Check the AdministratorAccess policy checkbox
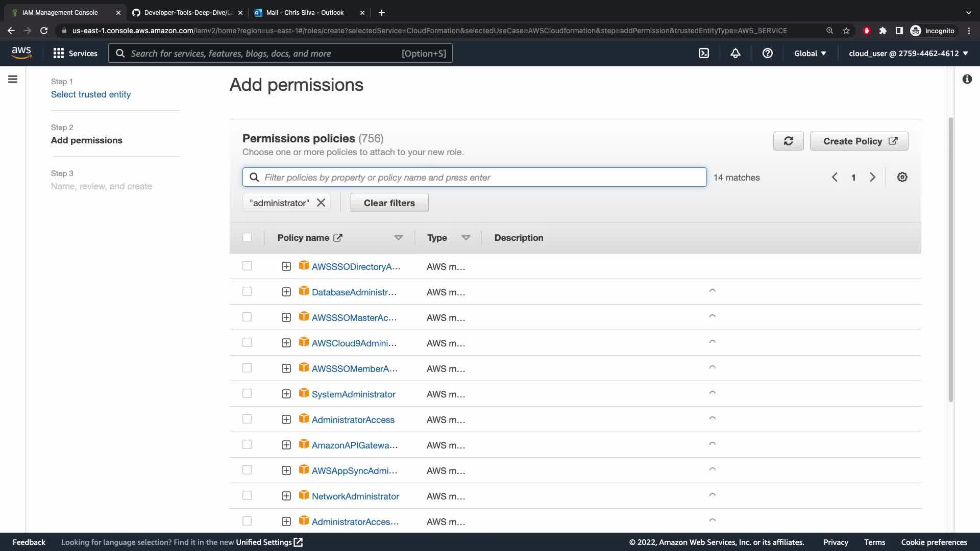This screenshot has height=551, width=980. pyautogui.click(x=247, y=419)
